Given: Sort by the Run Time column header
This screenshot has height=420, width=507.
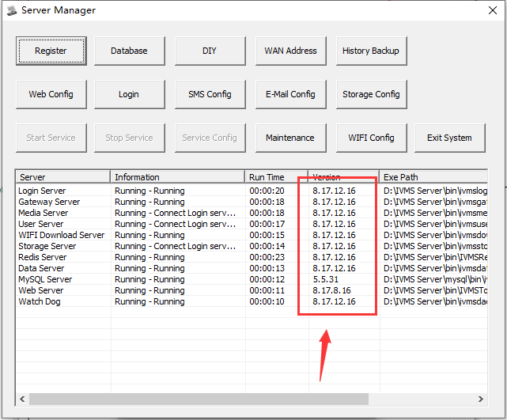Looking at the screenshot, I should (x=277, y=177).
